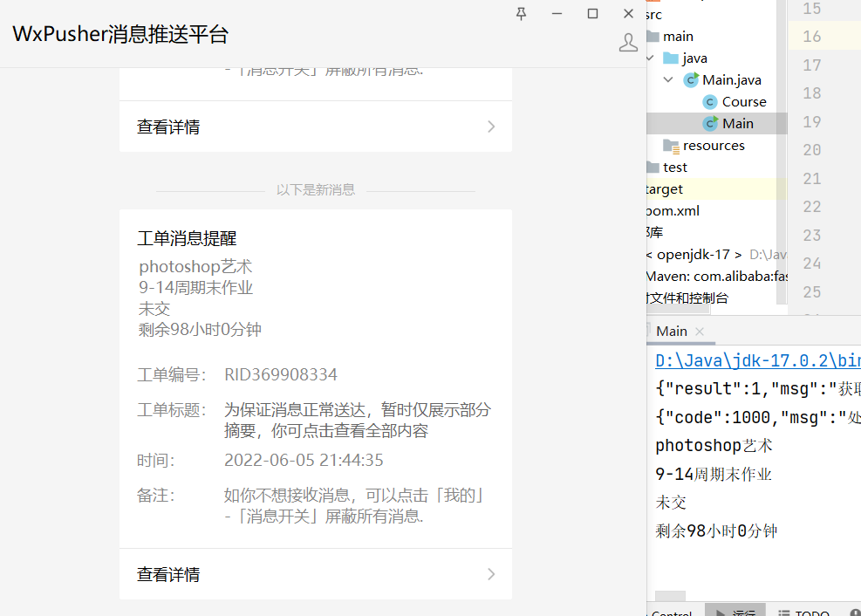Minimize the WxPusher window
This screenshot has height=616, width=861.
[x=557, y=14]
